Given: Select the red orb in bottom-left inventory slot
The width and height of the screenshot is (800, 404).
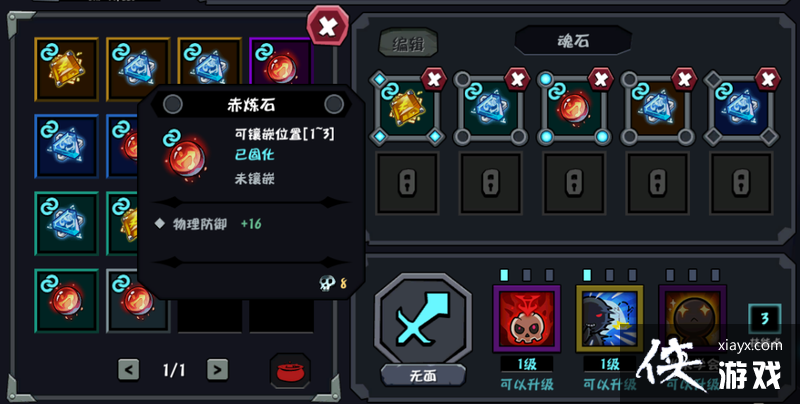Looking at the screenshot, I should pyautogui.click(x=66, y=301).
